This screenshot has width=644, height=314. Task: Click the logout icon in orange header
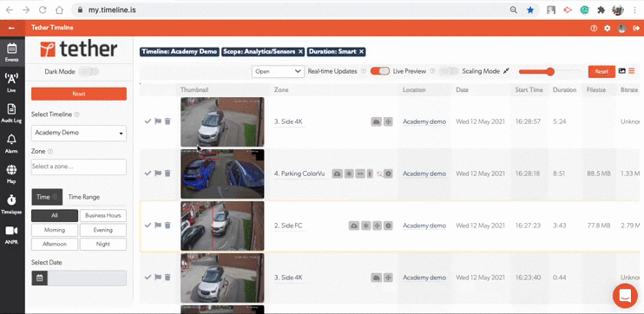(x=636, y=28)
